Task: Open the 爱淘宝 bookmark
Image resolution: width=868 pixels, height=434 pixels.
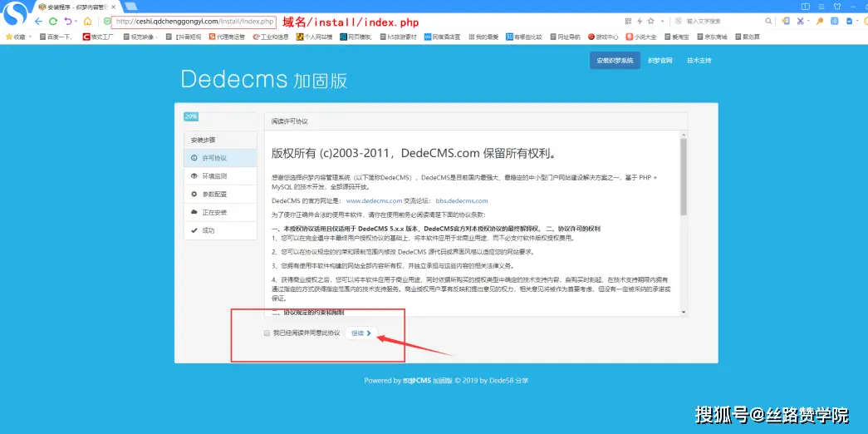Action: tap(675, 37)
